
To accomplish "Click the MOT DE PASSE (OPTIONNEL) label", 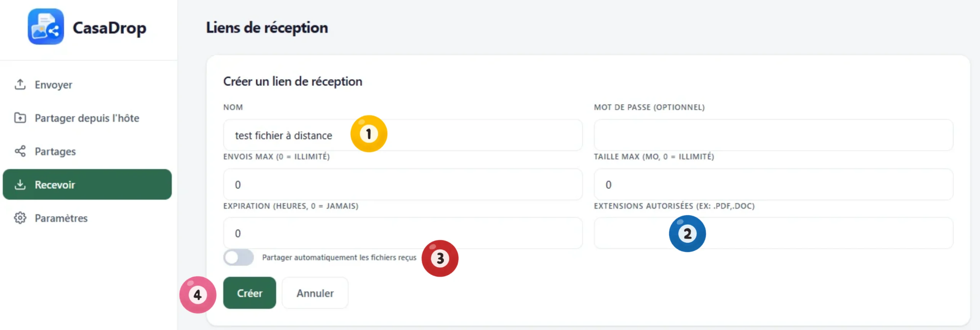I will [649, 107].
